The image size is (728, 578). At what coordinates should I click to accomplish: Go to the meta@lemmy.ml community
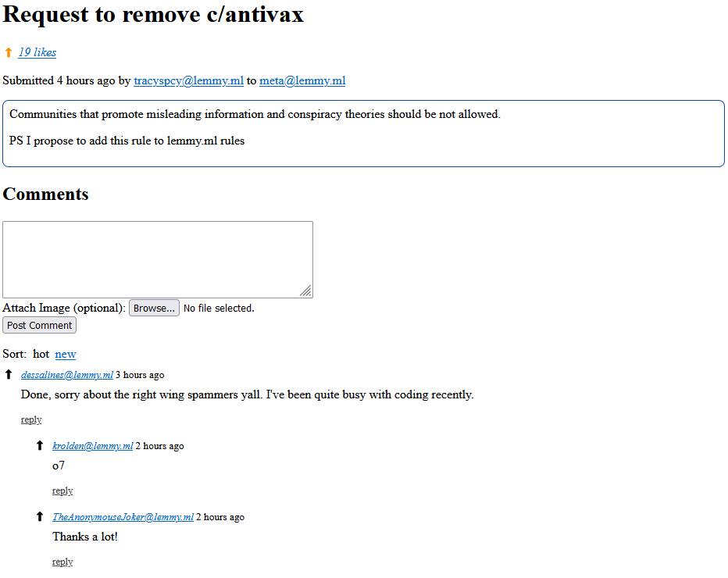pyautogui.click(x=302, y=80)
